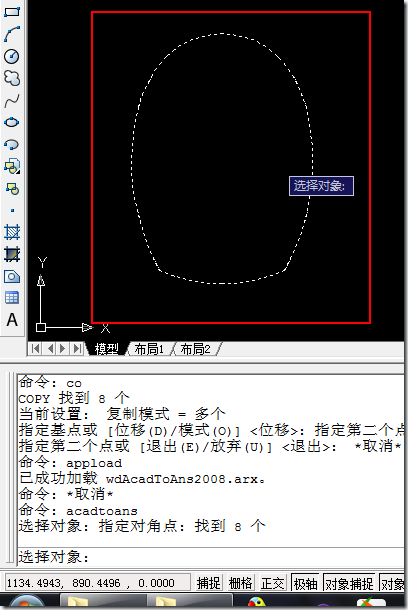Select the Rectangle draw tool
Screen dimensions: 408x610
tap(12, 11)
